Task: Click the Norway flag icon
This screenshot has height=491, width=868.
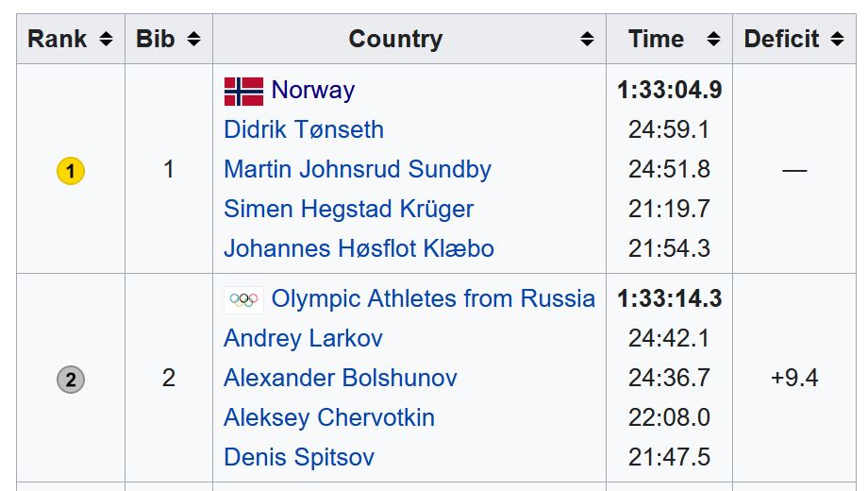Action: 243,91
